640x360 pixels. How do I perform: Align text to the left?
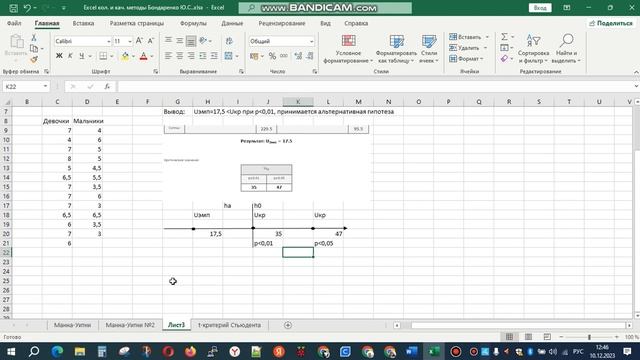[x=168, y=56]
